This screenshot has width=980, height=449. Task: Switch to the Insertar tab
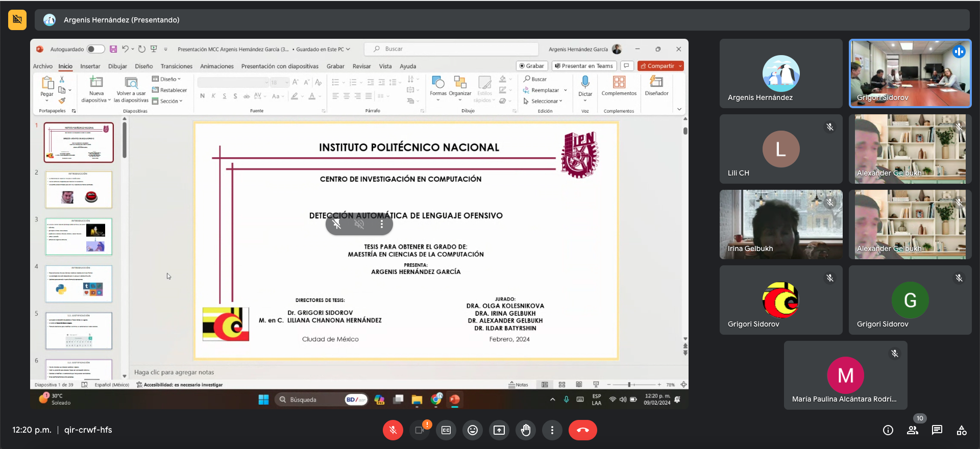[90, 66]
